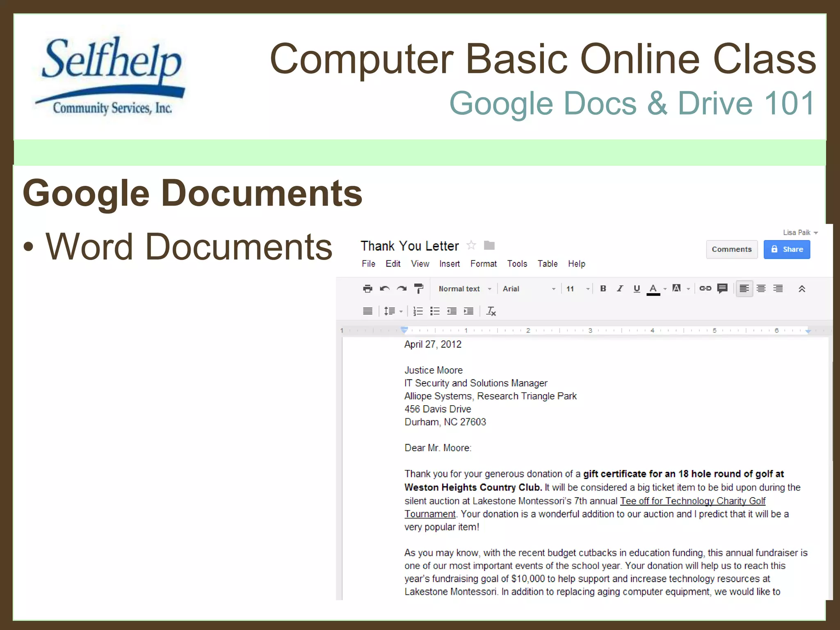Click the line Justice Moore

(x=434, y=370)
